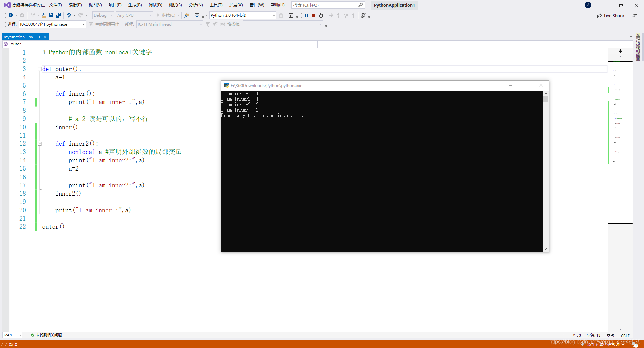This screenshot has width=644, height=348.
Task: Open the 调试(D) menu
Action: [155, 5]
